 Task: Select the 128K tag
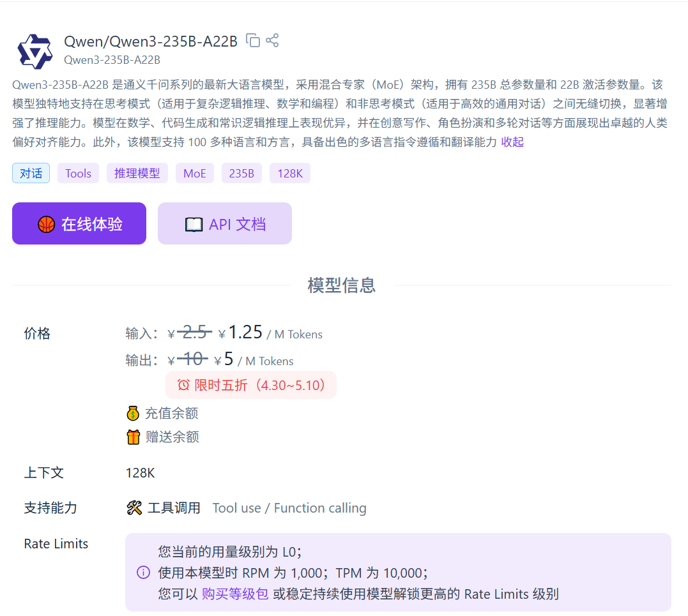pos(289,173)
